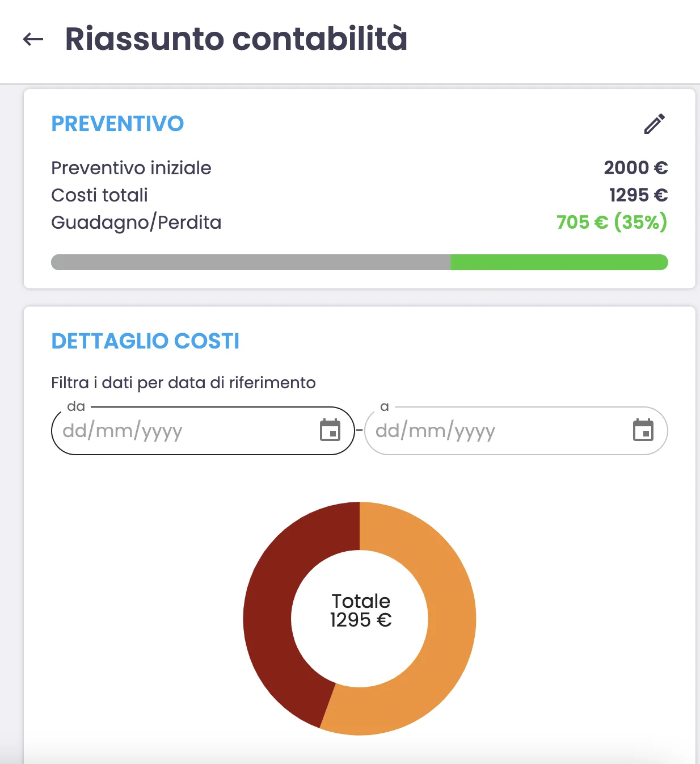The height and width of the screenshot is (764, 700).
Task: Click the Totale 1295 € chart center
Action: pos(360,611)
